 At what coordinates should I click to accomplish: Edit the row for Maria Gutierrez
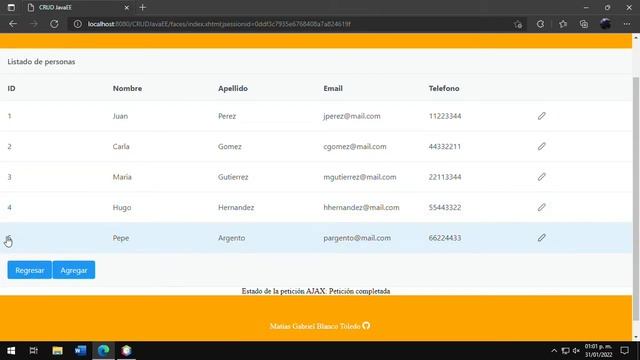coord(541,177)
